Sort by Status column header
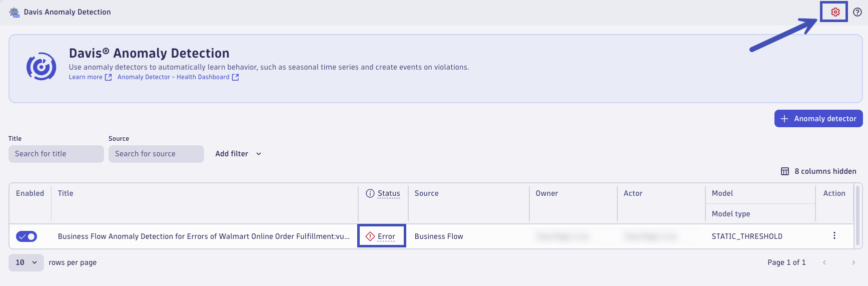Viewport: 868px width, 286px height. (x=389, y=193)
